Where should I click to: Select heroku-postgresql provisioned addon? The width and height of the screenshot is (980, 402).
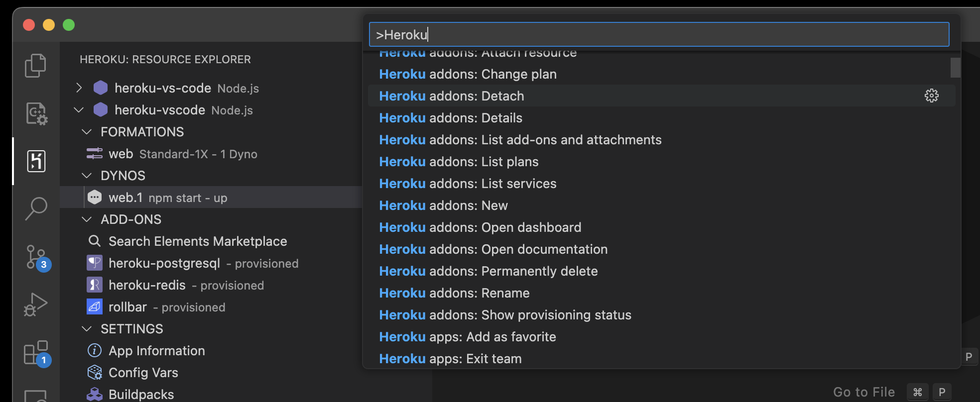[211, 263]
